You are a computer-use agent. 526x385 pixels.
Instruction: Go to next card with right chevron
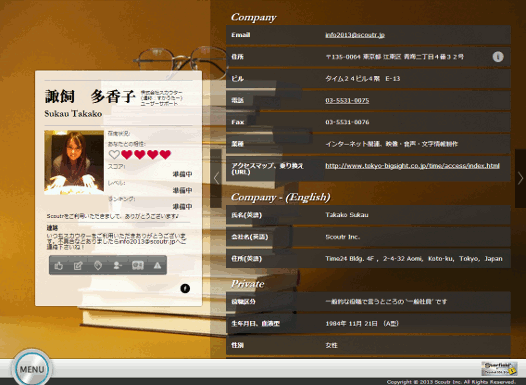(520, 178)
